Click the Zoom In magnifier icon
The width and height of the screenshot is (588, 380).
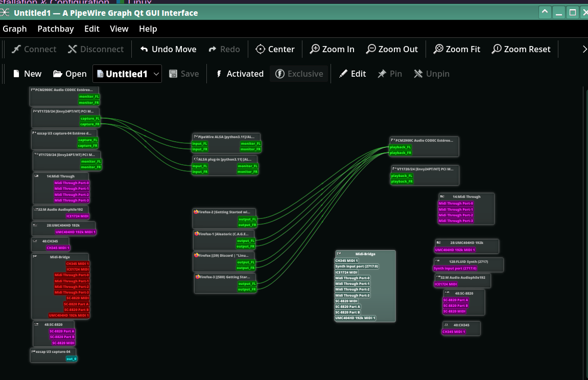coord(315,49)
